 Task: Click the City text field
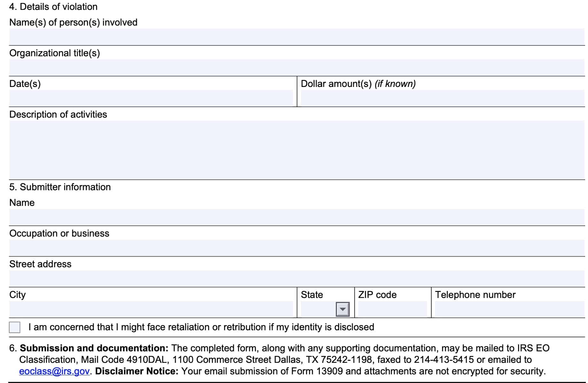pos(151,309)
